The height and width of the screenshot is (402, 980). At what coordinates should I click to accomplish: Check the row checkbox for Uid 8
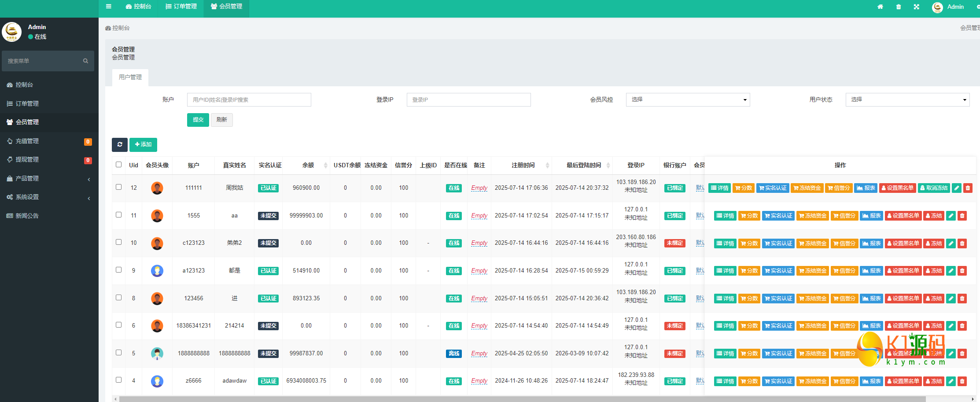(118, 298)
